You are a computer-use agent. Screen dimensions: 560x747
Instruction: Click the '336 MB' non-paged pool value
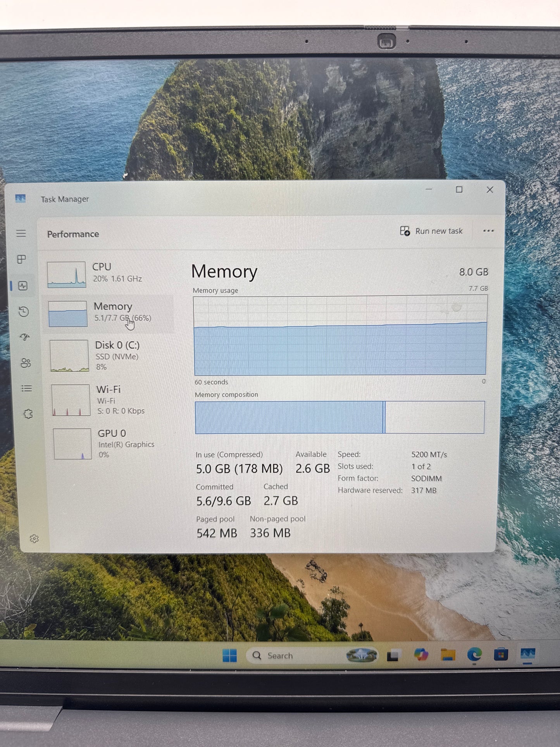tap(270, 533)
